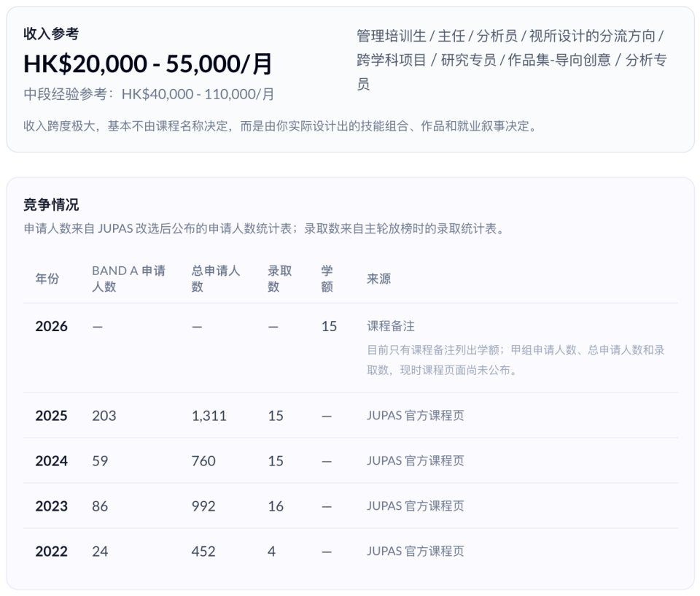
Task: Select the 2026 year cell
Action: pyautogui.click(x=51, y=327)
